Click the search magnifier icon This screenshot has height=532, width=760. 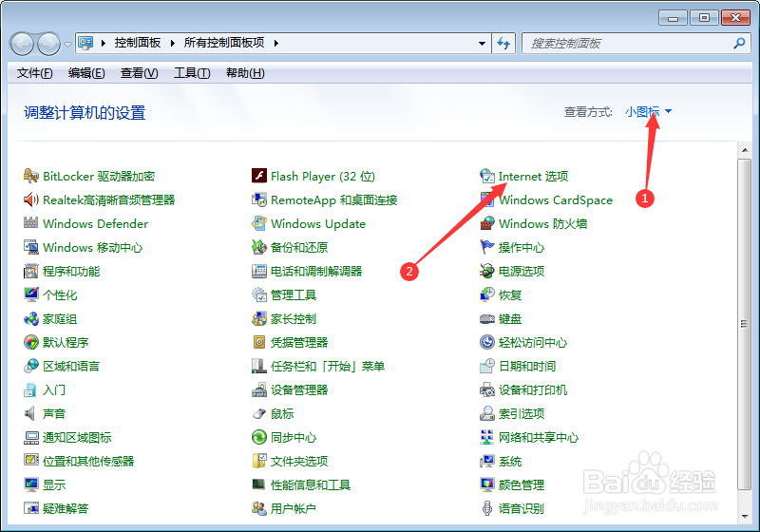pos(739,43)
